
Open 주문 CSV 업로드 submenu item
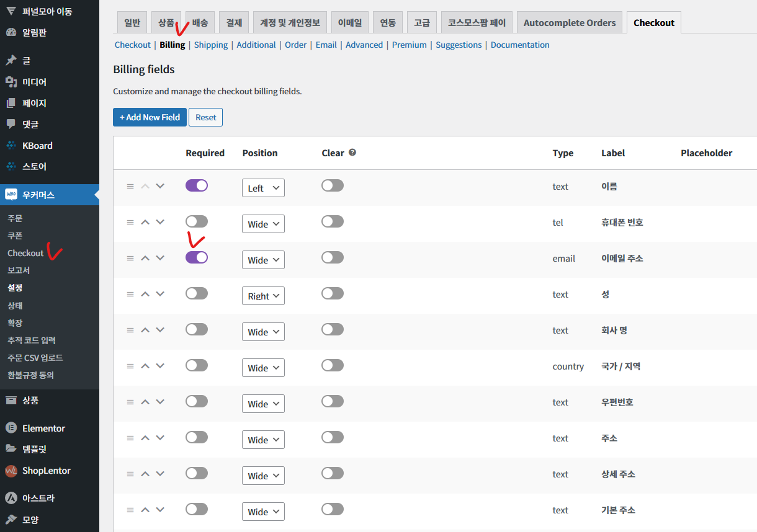[35, 358]
